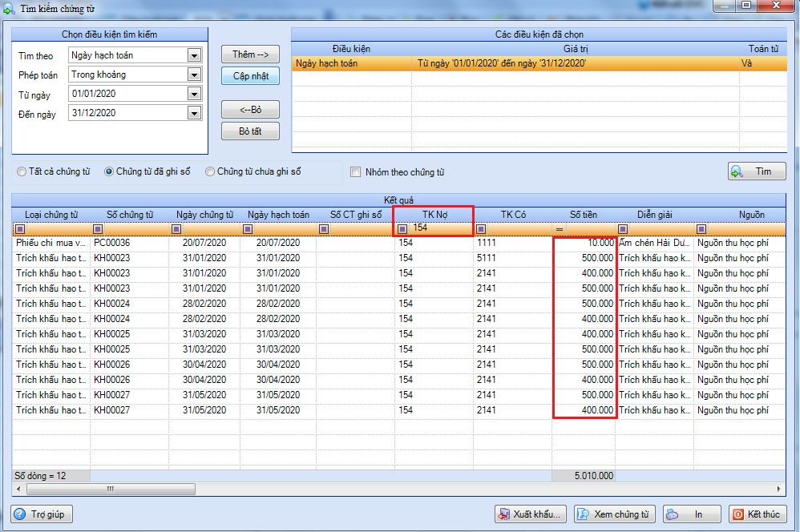Click the Toán tử column header

coord(763,49)
